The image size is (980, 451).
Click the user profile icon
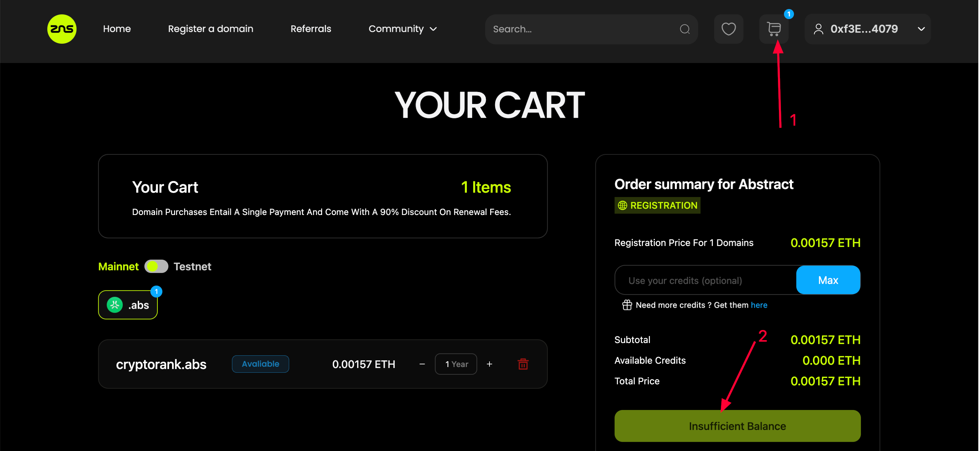818,29
